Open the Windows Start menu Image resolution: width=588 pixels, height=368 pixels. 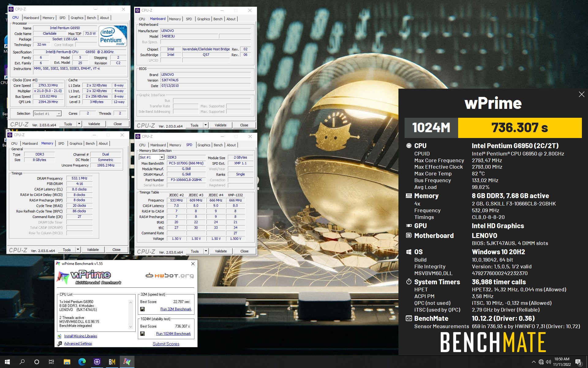point(7,362)
